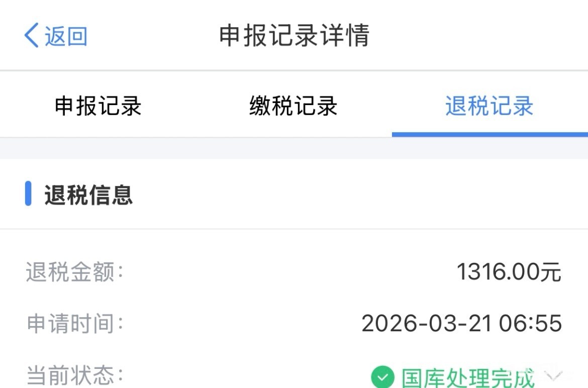Click the gray separator band below tabs
The width and height of the screenshot is (588, 388).
pos(294,148)
